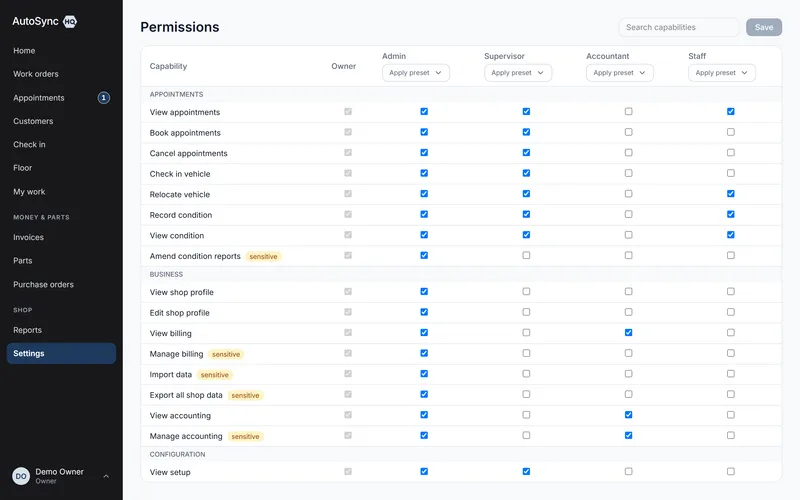
Task: Open Reports in the sidebar
Action: pos(61,330)
